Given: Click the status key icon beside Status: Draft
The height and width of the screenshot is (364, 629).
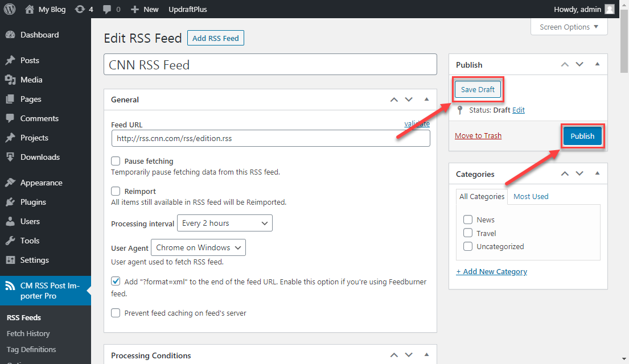Looking at the screenshot, I should [460, 110].
